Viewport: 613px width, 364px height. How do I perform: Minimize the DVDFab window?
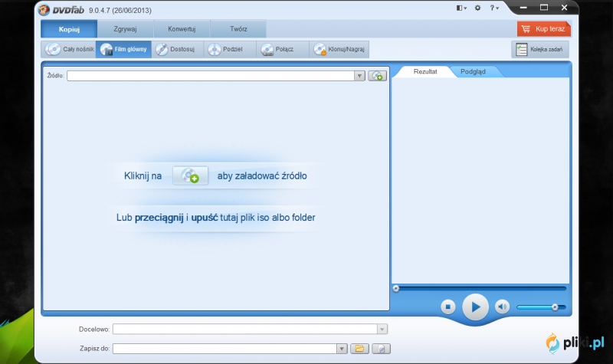pyautogui.click(x=523, y=8)
